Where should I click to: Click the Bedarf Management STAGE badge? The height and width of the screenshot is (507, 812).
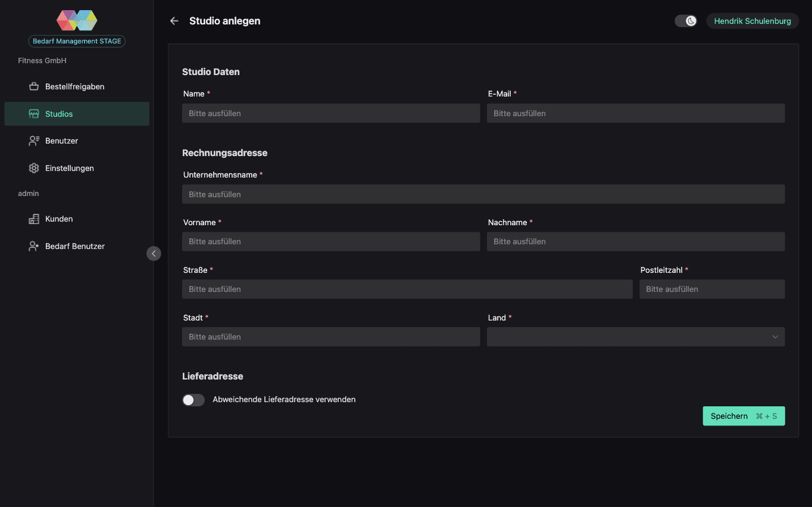pyautogui.click(x=77, y=41)
